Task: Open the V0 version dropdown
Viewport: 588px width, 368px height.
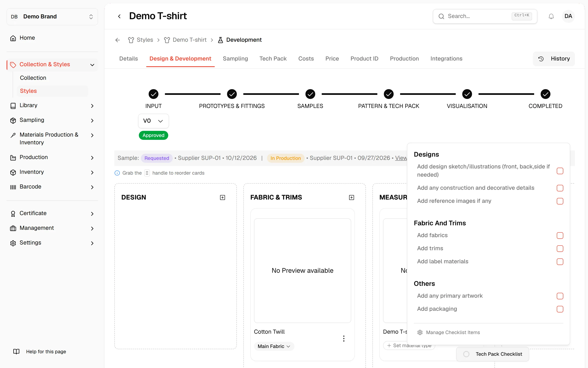Action: (153, 121)
